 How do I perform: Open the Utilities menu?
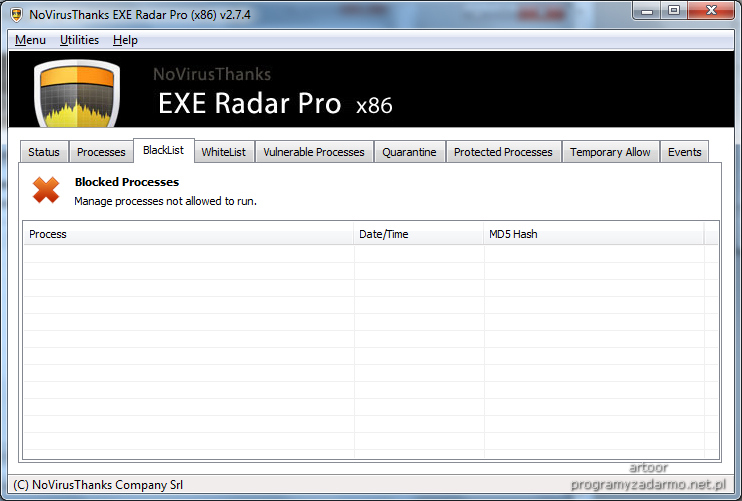[x=79, y=40]
